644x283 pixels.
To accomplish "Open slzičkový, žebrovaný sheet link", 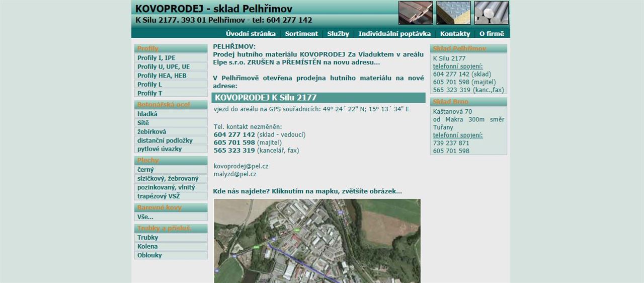I will [x=171, y=178].
